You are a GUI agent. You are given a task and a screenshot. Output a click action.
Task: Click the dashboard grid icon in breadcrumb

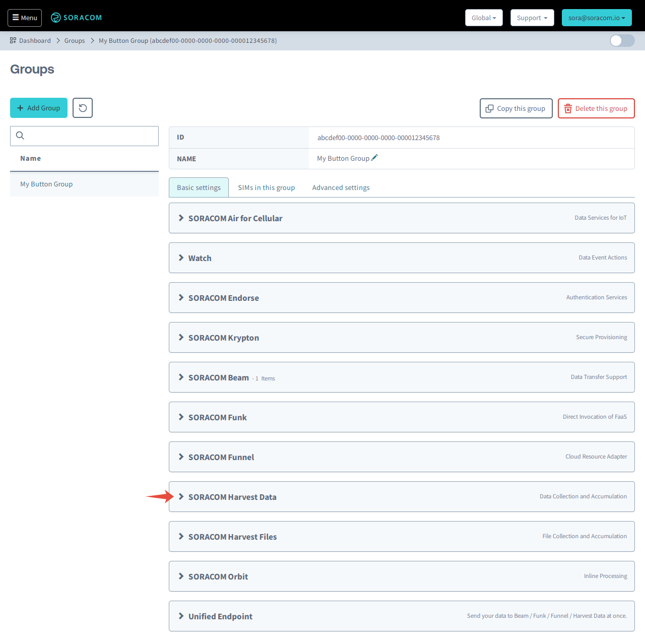pyautogui.click(x=13, y=40)
